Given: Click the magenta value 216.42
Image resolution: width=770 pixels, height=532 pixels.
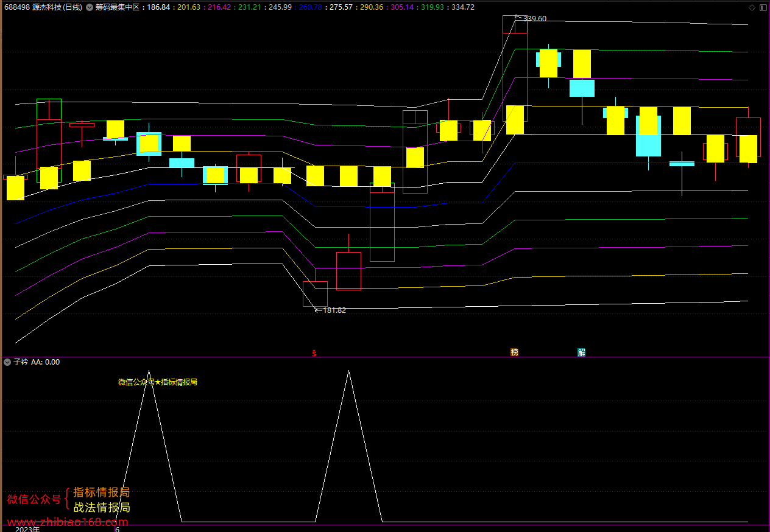Looking at the screenshot, I should (x=219, y=7).
